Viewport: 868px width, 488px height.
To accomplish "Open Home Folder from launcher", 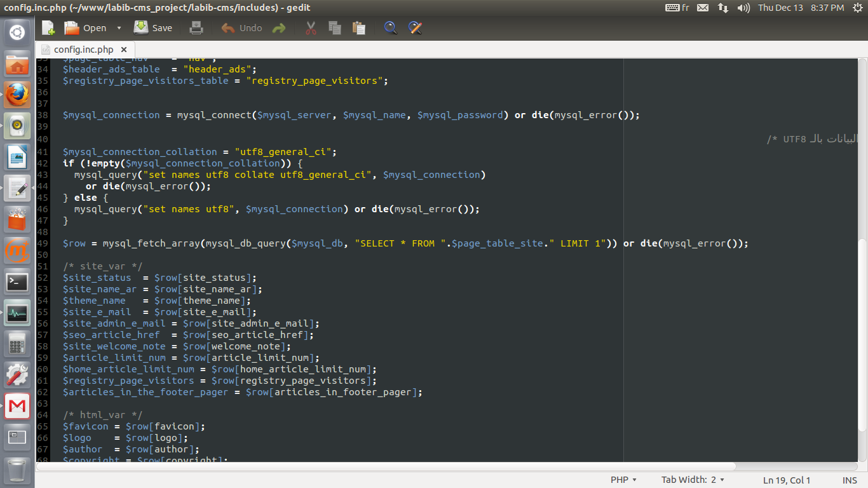I will (17, 64).
